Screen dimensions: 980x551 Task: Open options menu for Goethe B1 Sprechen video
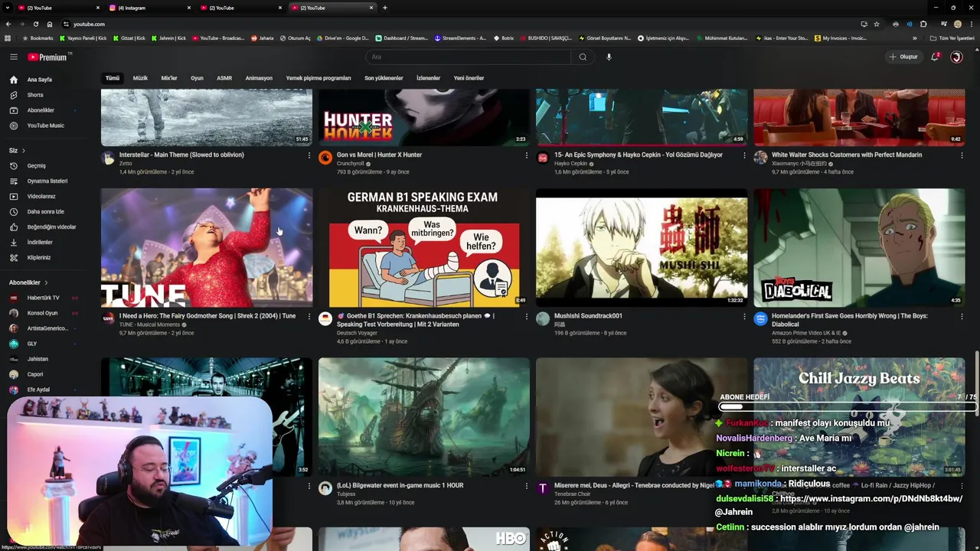(527, 317)
